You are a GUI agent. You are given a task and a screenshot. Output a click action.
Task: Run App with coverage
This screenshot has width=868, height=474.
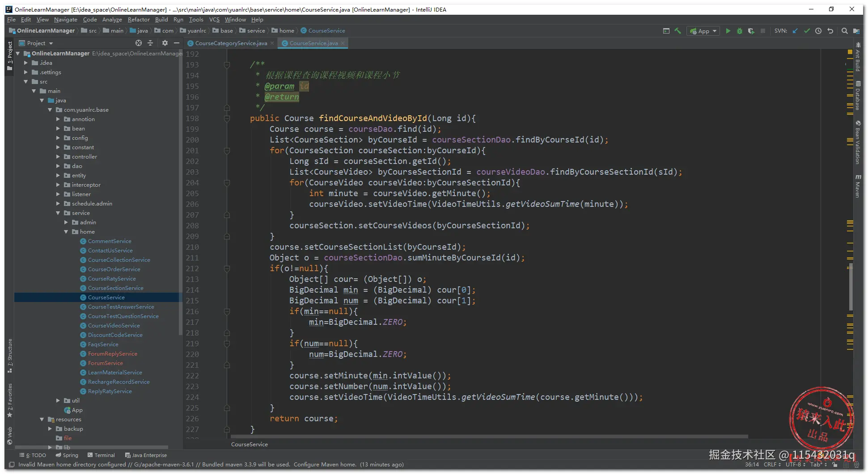pos(751,31)
